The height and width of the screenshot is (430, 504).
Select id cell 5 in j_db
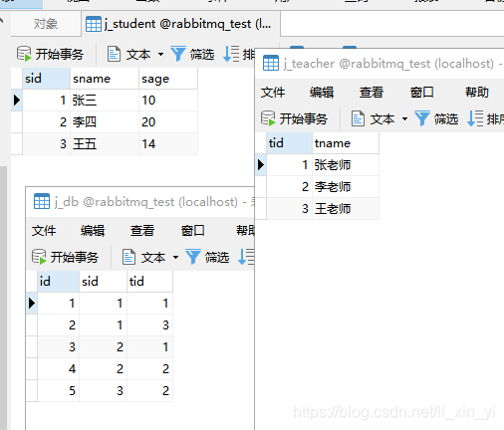point(58,391)
